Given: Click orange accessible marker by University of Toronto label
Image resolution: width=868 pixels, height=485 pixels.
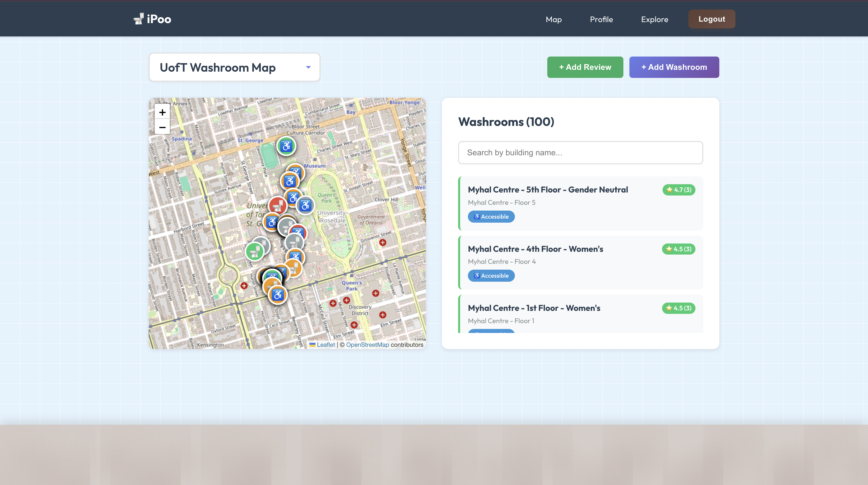Looking at the screenshot, I should coord(272,222).
